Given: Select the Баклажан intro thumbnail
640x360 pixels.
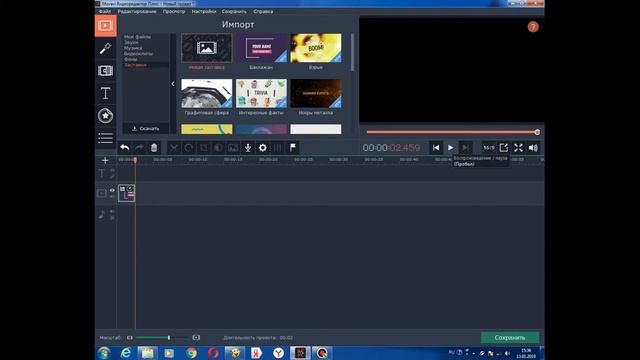Looking at the screenshot, I should point(261,48).
